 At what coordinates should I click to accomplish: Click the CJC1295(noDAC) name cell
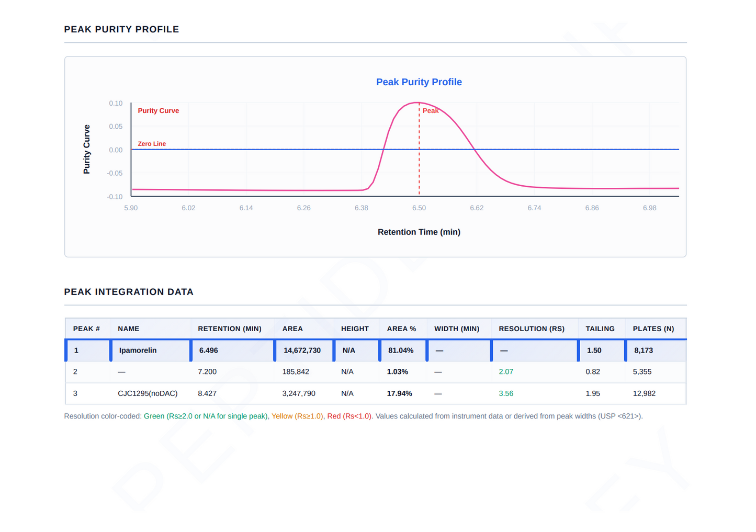pos(148,393)
